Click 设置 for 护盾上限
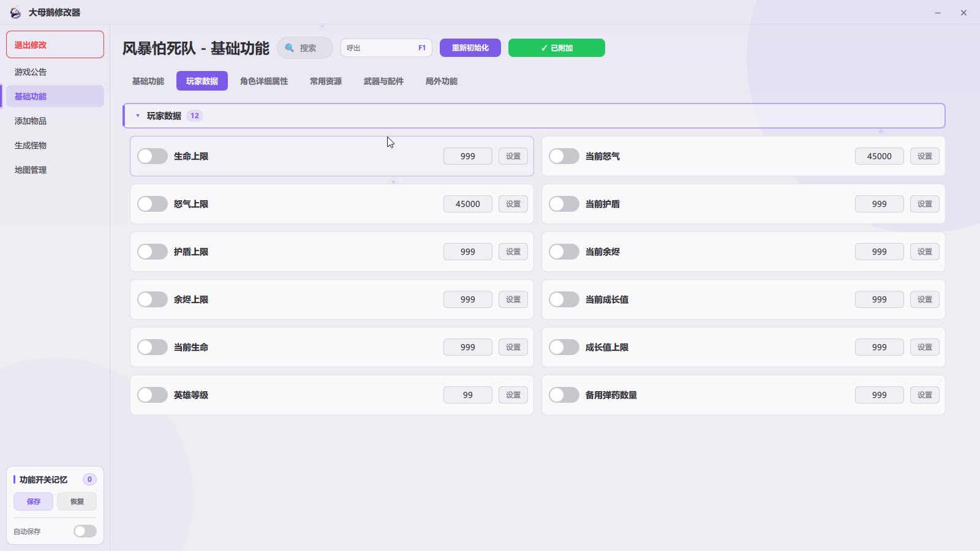 pyautogui.click(x=513, y=252)
